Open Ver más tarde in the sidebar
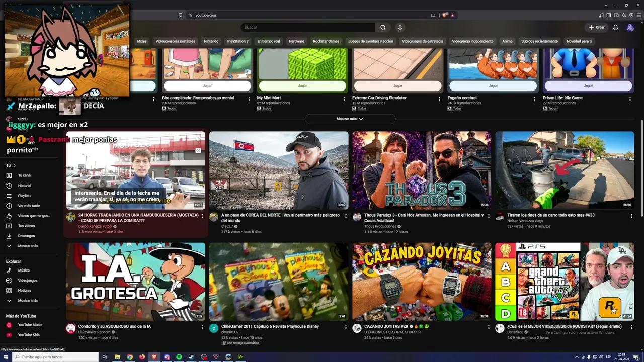Viewport: 644px width, 362px height. [30, 206]
